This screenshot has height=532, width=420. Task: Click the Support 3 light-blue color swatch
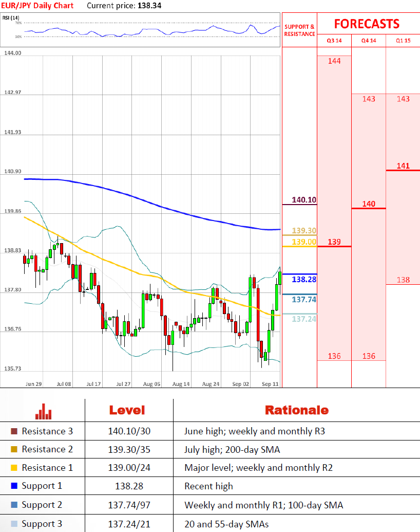coord(14,523)
